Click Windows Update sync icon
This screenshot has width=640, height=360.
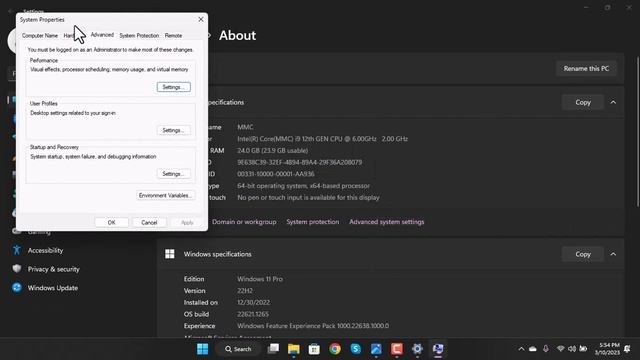point(17,288)
